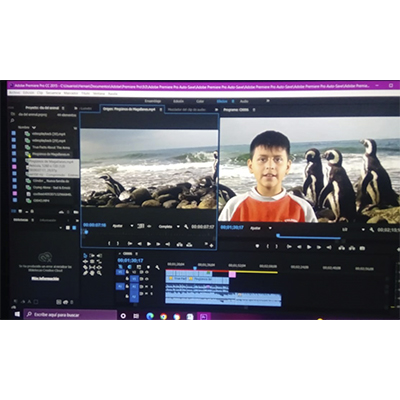Open timeline display settings wrench

(157, 267)
